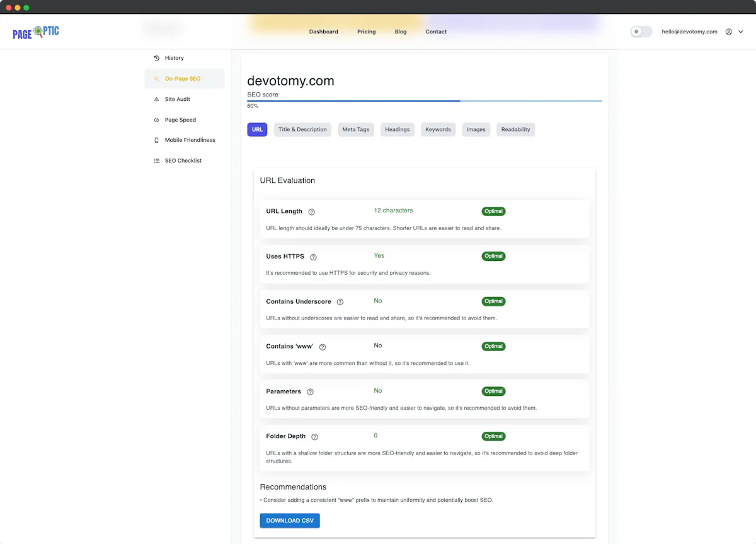The height and width of the screenshot is (544, 756).
Task: Go to Page Speed in the sidebar
Action: click(x=185, y=120)
